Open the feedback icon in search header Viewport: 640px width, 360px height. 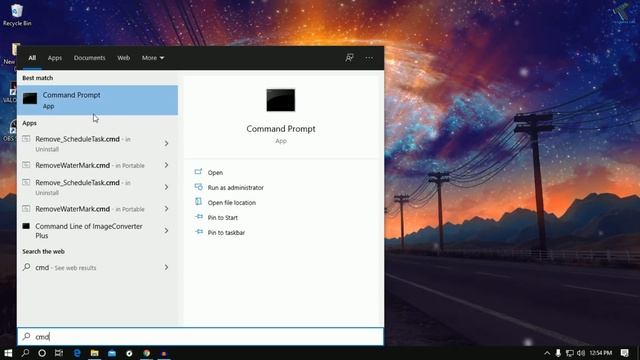click(x=349, y=58)
